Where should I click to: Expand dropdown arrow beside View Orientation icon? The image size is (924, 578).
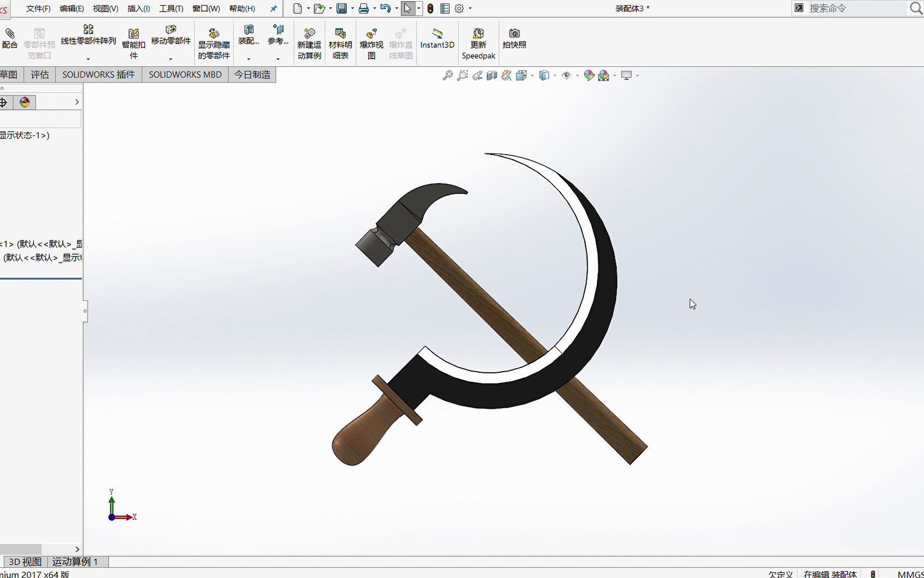tap(532, 75)
